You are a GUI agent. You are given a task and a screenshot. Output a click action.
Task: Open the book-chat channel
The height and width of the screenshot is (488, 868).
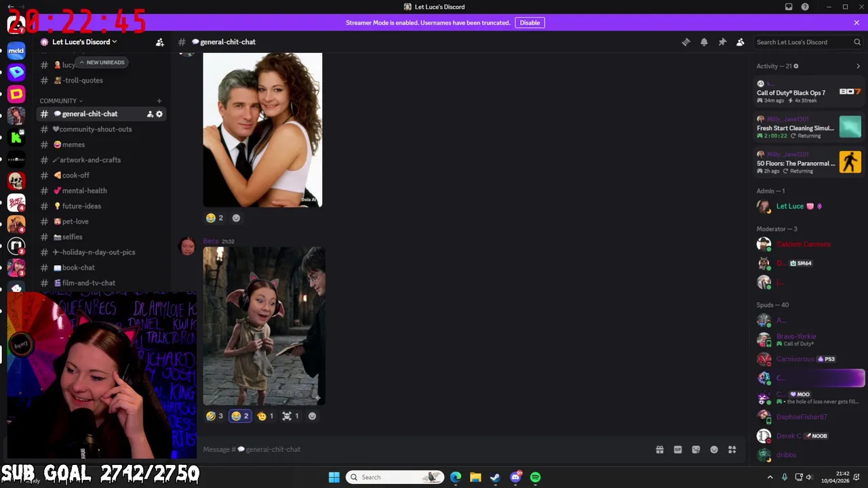(100, 268)
